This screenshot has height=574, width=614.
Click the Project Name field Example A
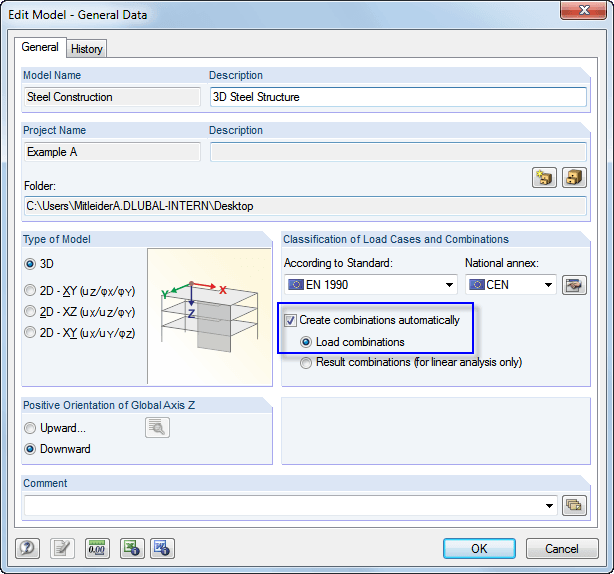tap(112, 152)
